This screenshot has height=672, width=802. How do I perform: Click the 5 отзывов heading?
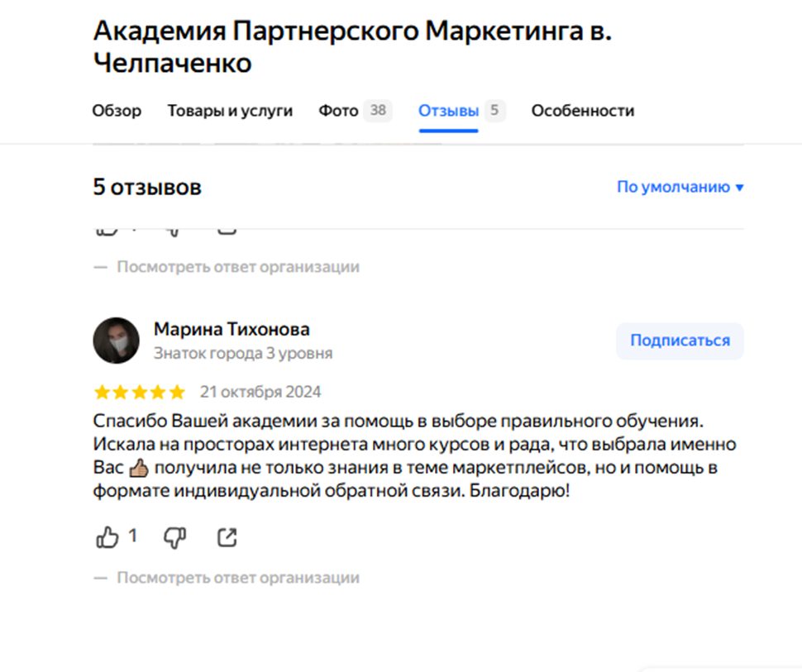pyautogui.click(x=147, y=187)
